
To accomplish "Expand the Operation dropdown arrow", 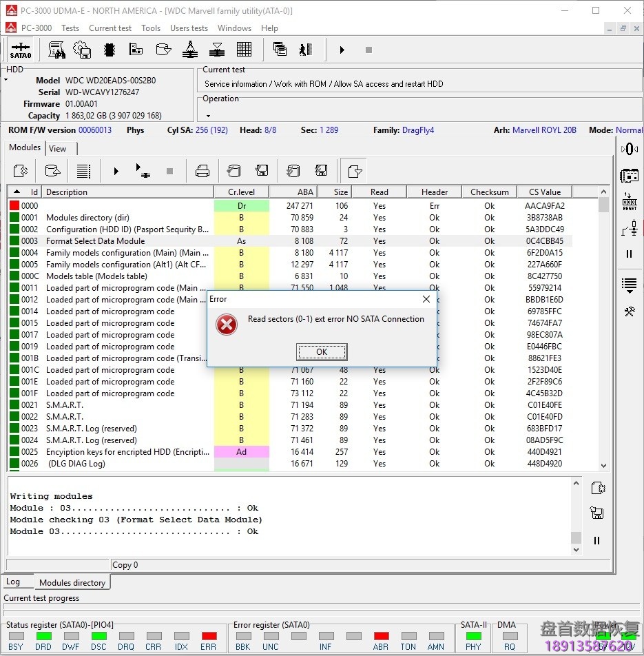I will tap(208, 116).
